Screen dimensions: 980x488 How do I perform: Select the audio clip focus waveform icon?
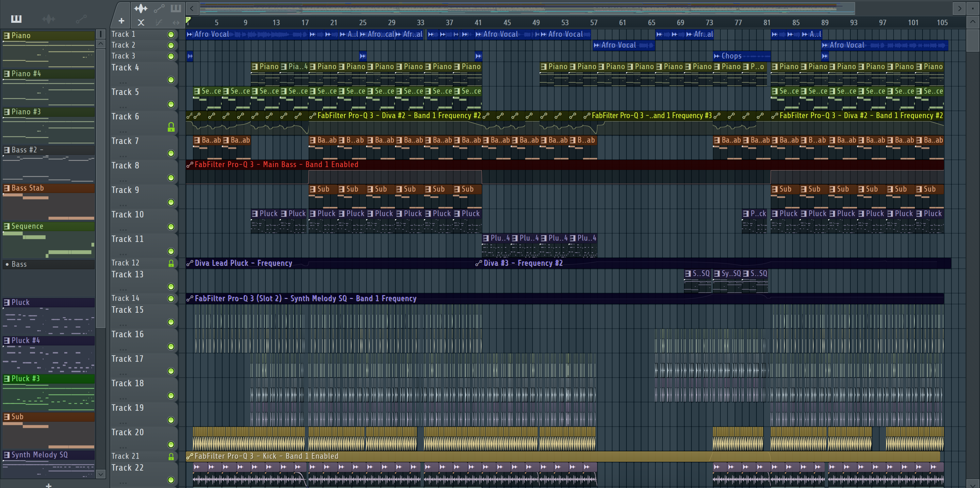click(141, 8)
